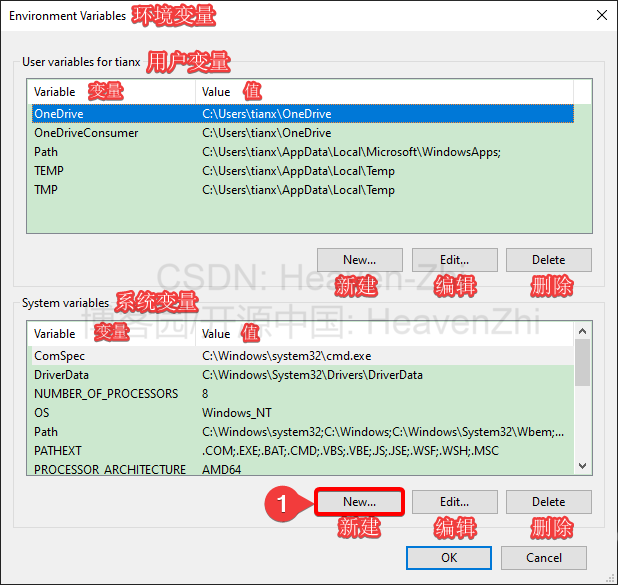Select the PATHEXT system variable
Screen dimensions: 618x585
tap(303, 451)
